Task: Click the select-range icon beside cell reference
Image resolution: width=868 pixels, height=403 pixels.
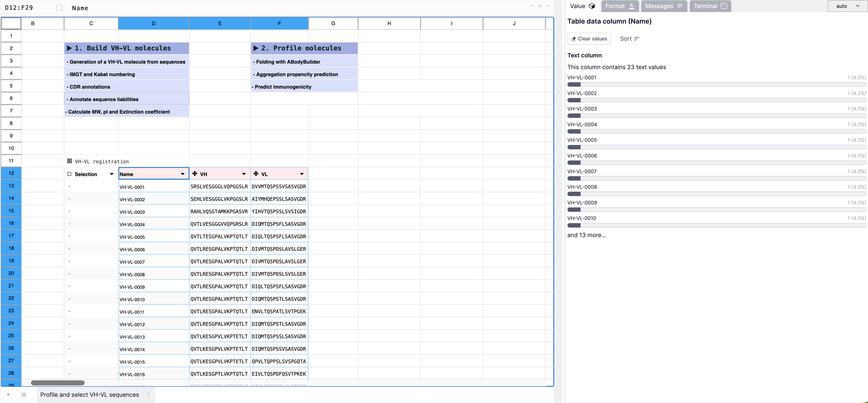Action: [59, 8]
